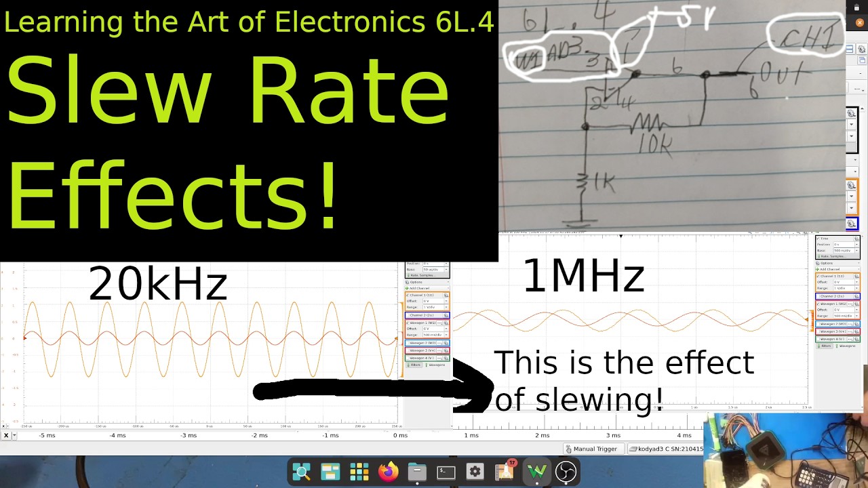Open Wavegen 1 gear in 1MHz panel
Image resolution: width=868 pixels, height=488 pixels.
click(857, 304)
